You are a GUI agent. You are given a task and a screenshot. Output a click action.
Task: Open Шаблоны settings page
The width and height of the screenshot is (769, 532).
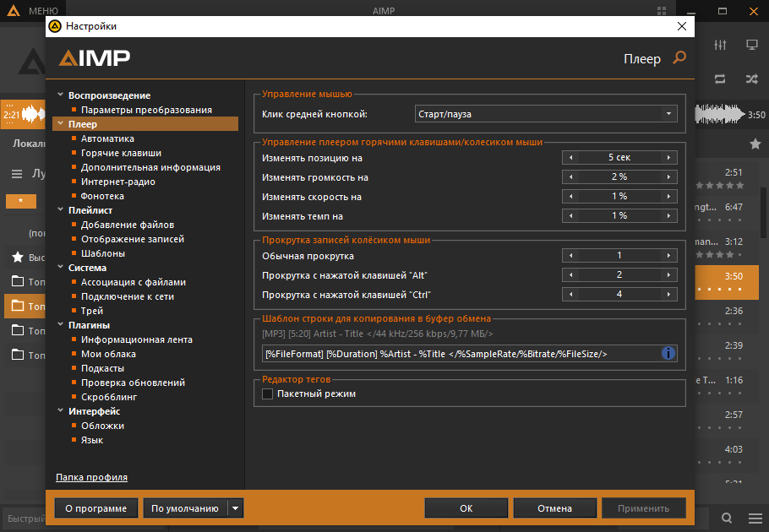(102, 253)
